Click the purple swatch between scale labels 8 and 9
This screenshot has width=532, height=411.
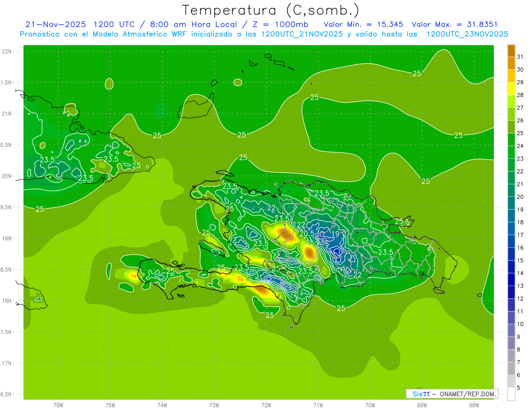point(511,343)
